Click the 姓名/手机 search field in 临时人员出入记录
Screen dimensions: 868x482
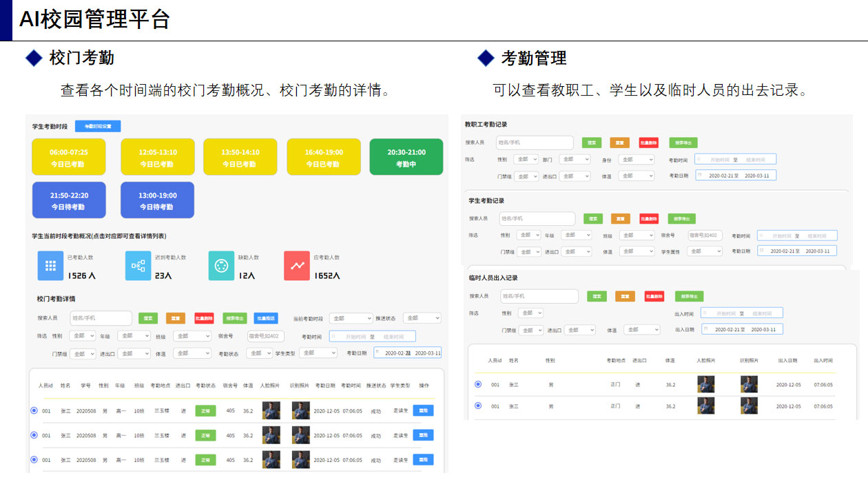(x=539, y=296)
